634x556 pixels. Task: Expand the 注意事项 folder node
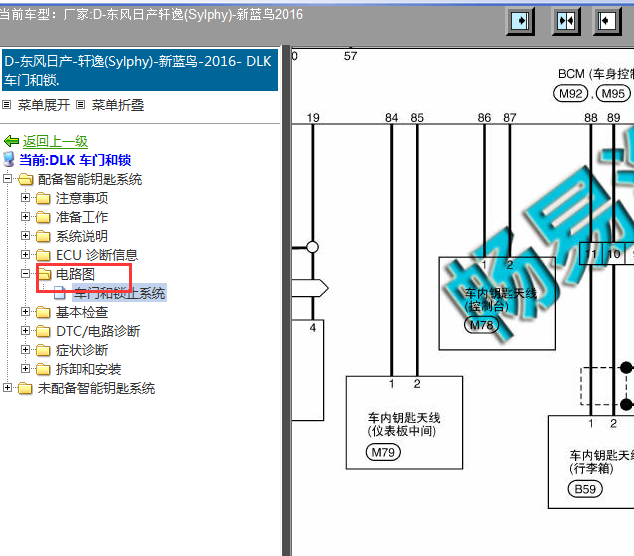point(25,198)
